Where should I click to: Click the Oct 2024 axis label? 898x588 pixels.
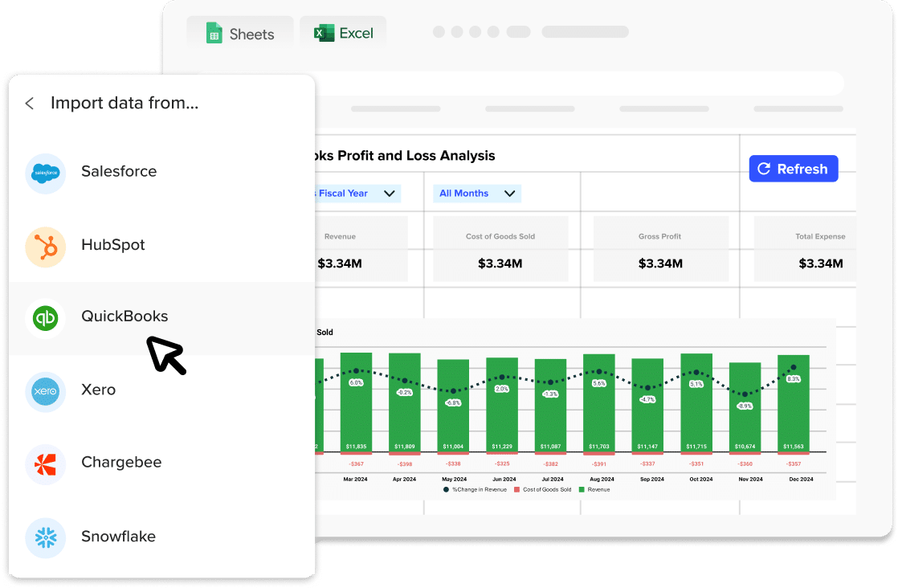coord(701,480)
